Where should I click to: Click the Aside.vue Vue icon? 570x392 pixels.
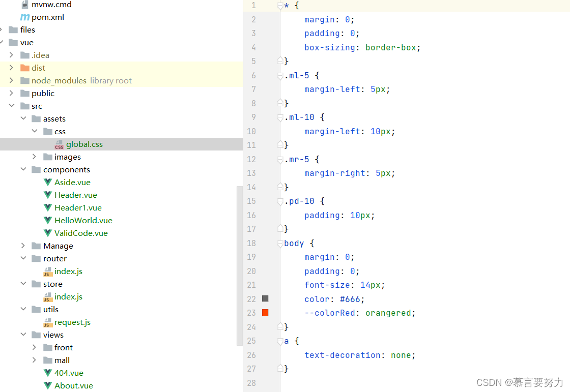[x=48, y=183]
